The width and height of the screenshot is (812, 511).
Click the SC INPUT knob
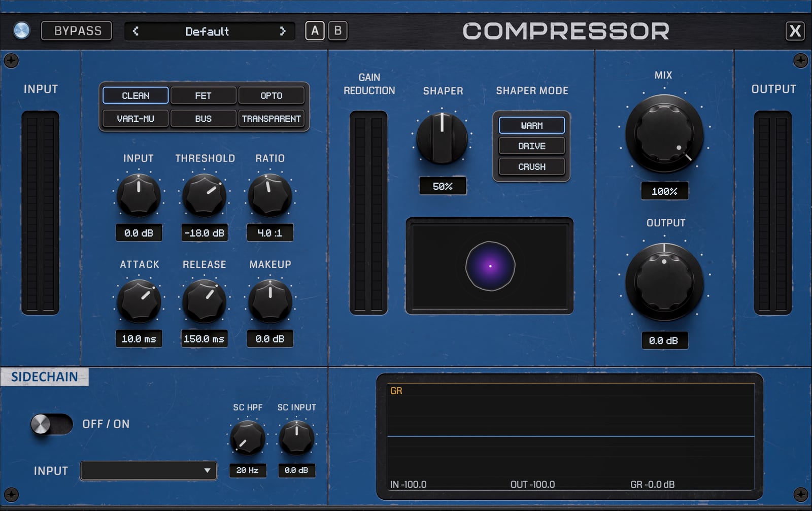(296, 438)
